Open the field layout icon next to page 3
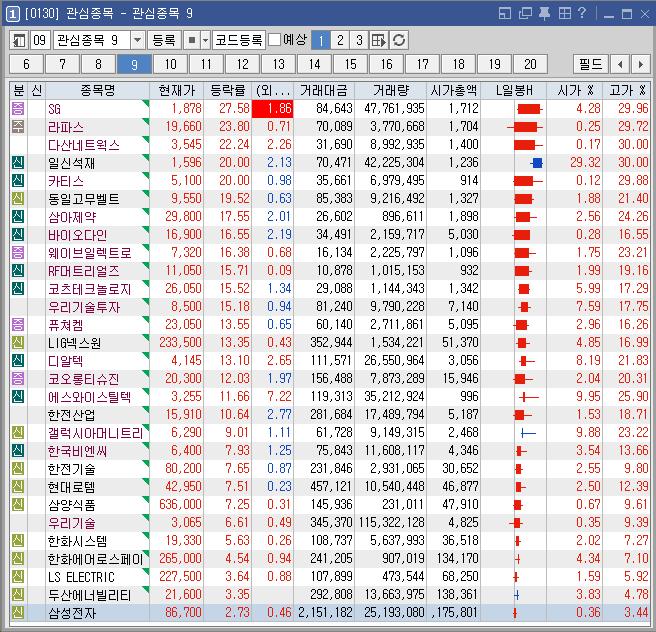The width and height of the screenshot is (656, 632). (379, 41)
